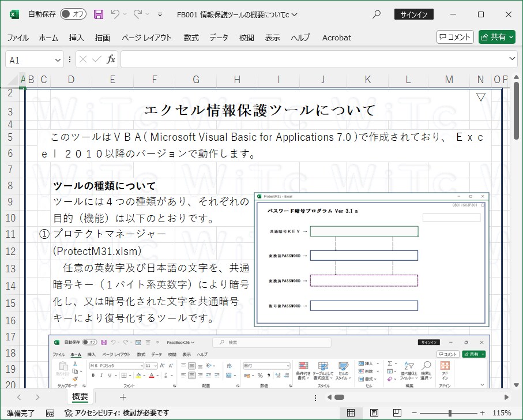523x420 pixels.
Task: Open the 挿入 tab
Action: tap(76, 37)
